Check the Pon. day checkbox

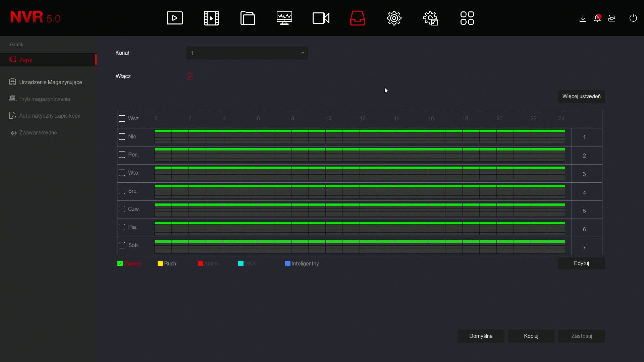point(122,155)
